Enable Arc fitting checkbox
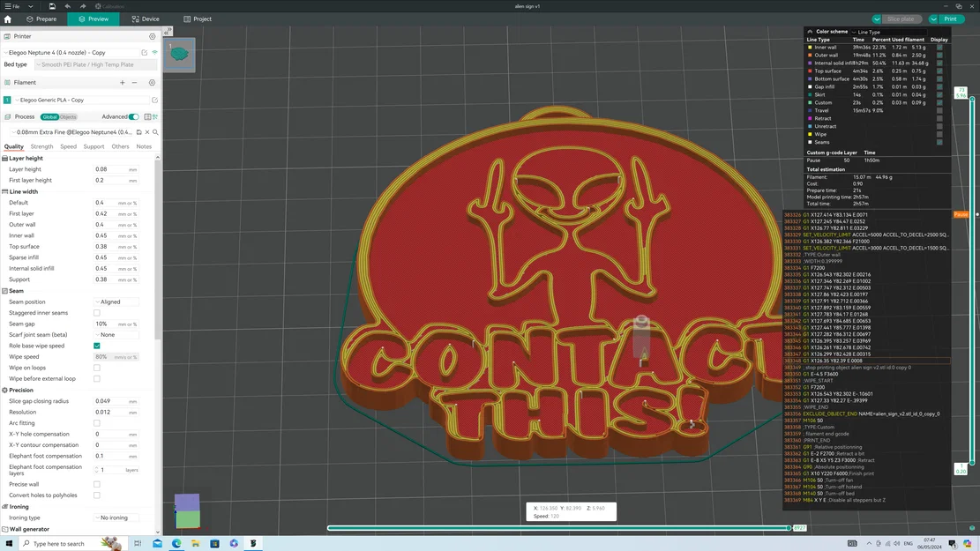Image resolution: width=980 pixels, height=551 pixels. 97,423
